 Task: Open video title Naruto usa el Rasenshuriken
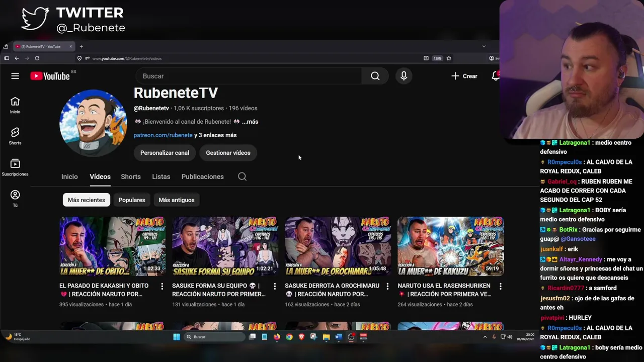444,290
